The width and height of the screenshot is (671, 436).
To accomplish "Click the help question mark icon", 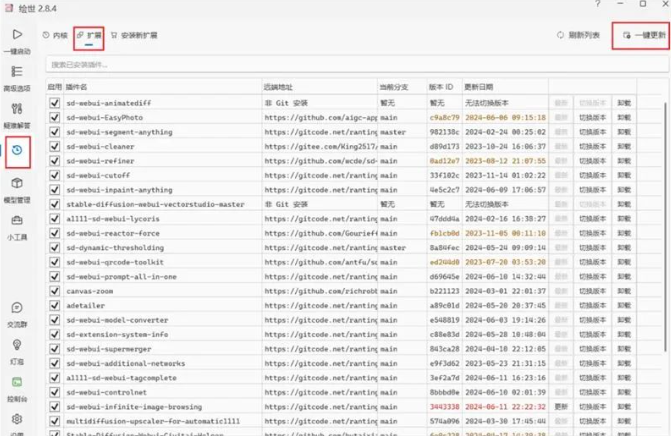I will coord(597,4).
